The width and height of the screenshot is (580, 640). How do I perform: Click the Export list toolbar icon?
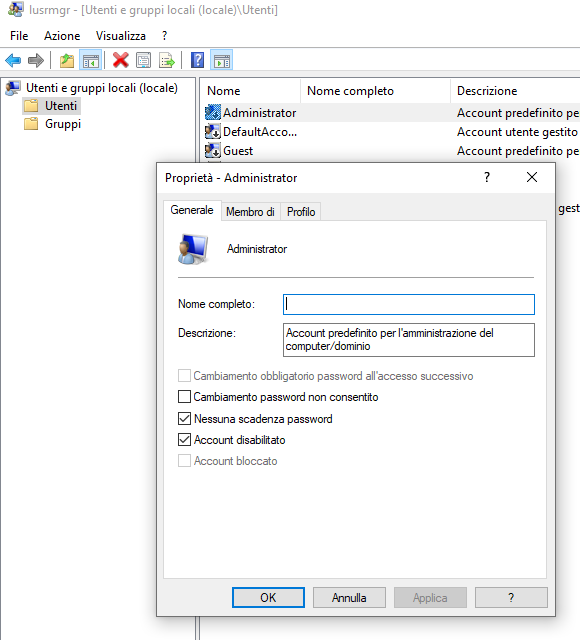click(167, 60)
